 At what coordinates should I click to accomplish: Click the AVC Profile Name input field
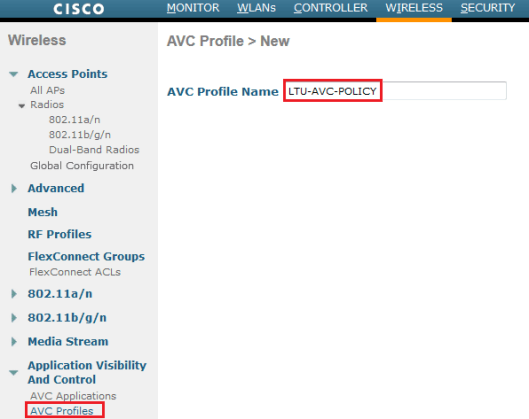pyautogui.click(x=395, y=91)
